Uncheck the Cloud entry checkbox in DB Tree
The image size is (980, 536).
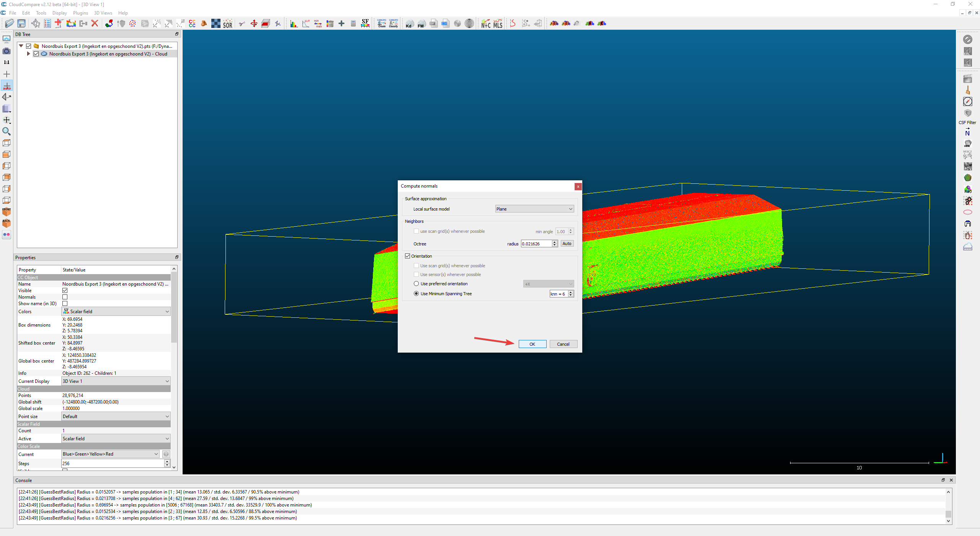[36, 54]
